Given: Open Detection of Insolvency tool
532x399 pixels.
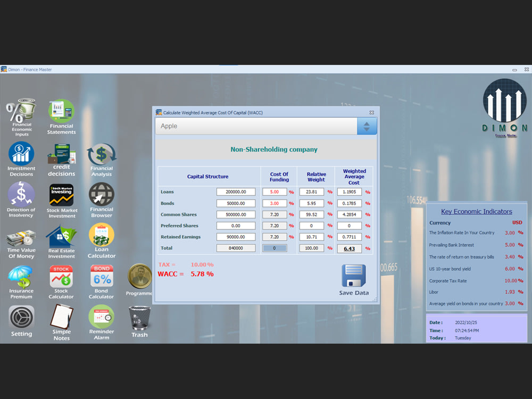Looking at the screenshot, I should click(21, 199).
